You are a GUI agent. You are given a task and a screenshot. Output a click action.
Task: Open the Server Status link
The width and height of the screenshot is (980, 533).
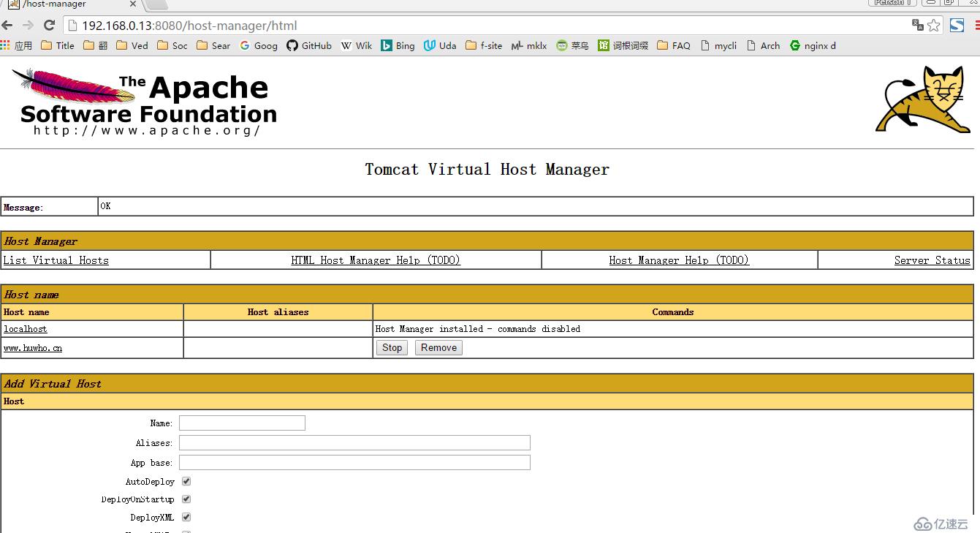pyautogui.click(x=932, y=260)
